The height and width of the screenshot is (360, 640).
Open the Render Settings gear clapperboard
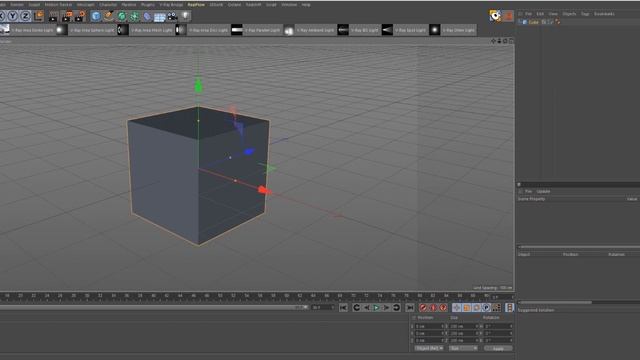point(80,16)
